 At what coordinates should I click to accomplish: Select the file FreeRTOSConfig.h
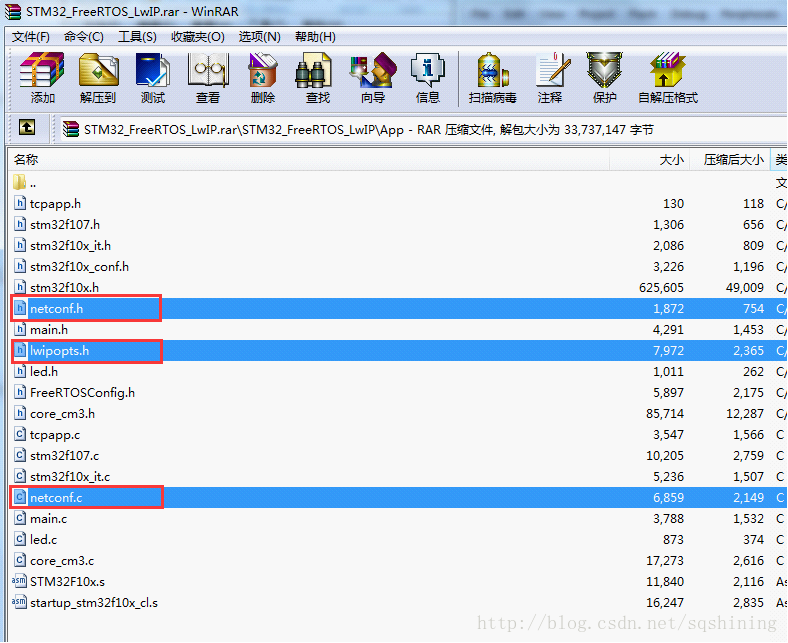[x=82, y=393]
